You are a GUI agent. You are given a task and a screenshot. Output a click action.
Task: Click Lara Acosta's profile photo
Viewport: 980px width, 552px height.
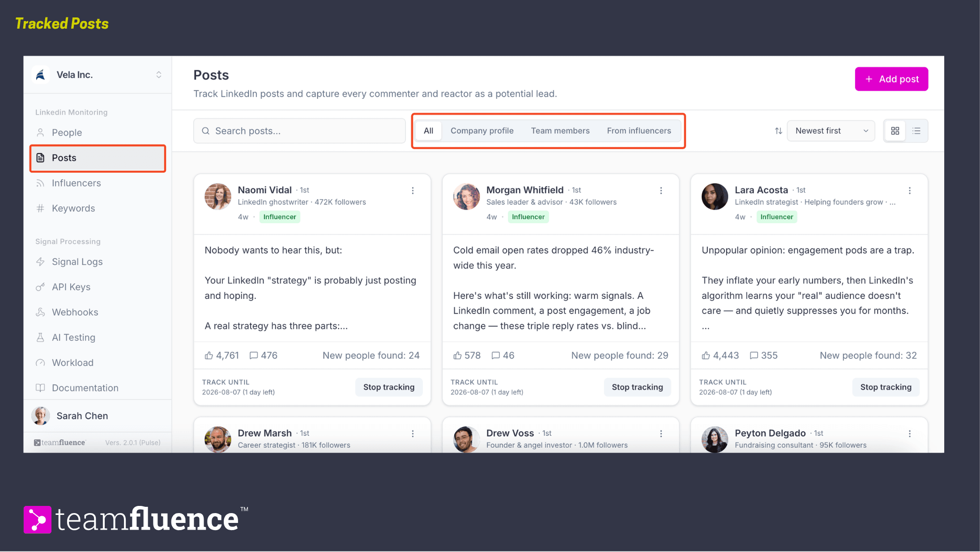click(x=715, y=196)
